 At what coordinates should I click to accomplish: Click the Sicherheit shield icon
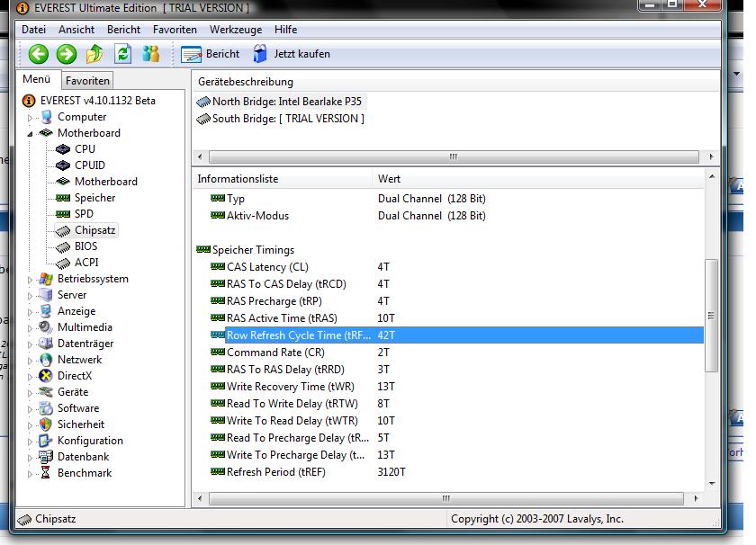46,424
